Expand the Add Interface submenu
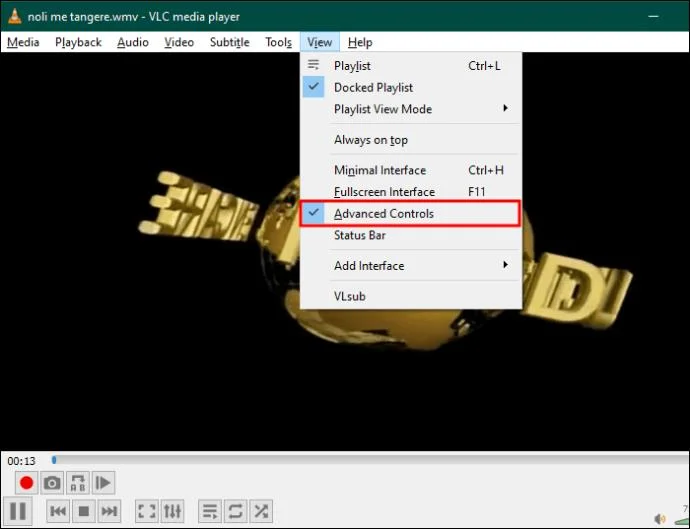This screenshot has height=529, width=690. (x=411, y=265)
